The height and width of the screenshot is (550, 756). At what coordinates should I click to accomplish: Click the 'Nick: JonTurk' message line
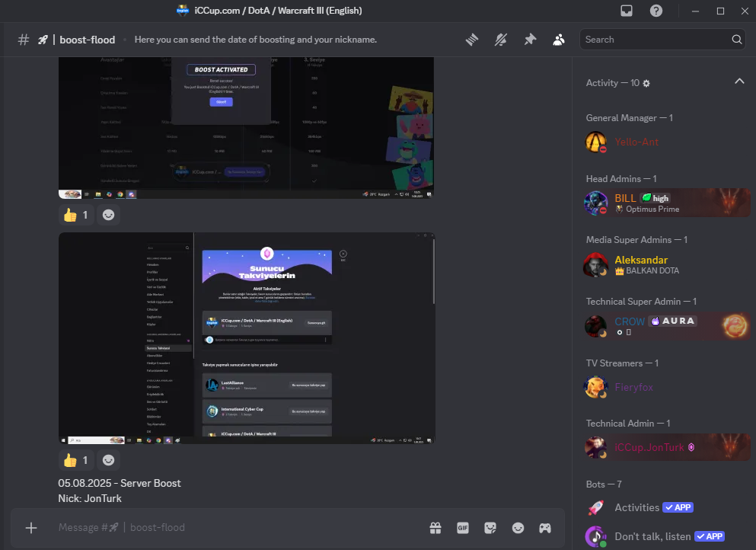pos(90,498)
